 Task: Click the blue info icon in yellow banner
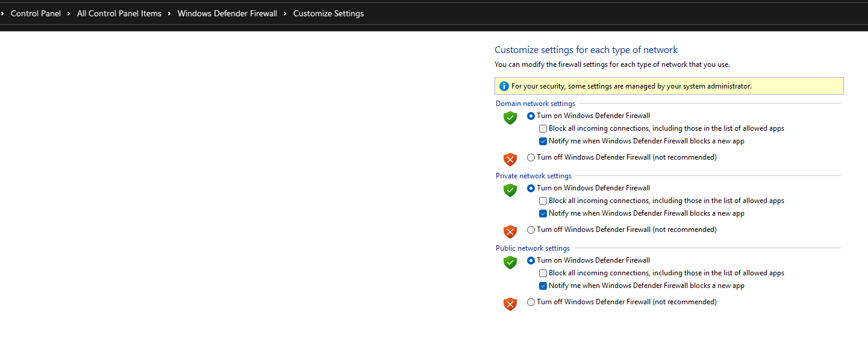(x=504, y=86)
